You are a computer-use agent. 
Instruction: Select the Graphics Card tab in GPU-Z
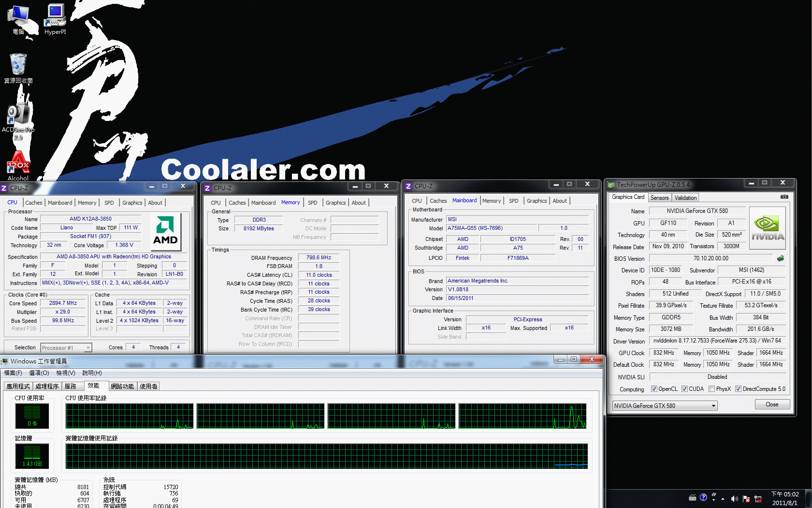tap(628, 197)
